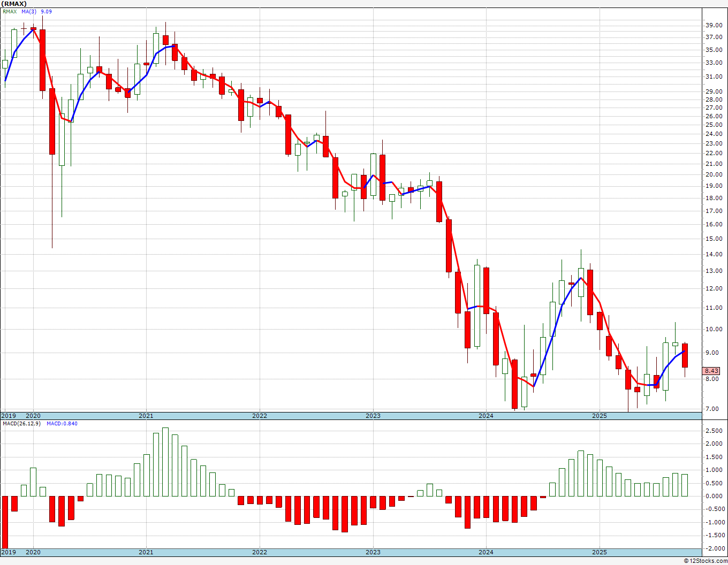The height and width of the screenshot is (565, 728).
Task: Pick 2022 on the price chart time axis
Action: click(260, 416)
